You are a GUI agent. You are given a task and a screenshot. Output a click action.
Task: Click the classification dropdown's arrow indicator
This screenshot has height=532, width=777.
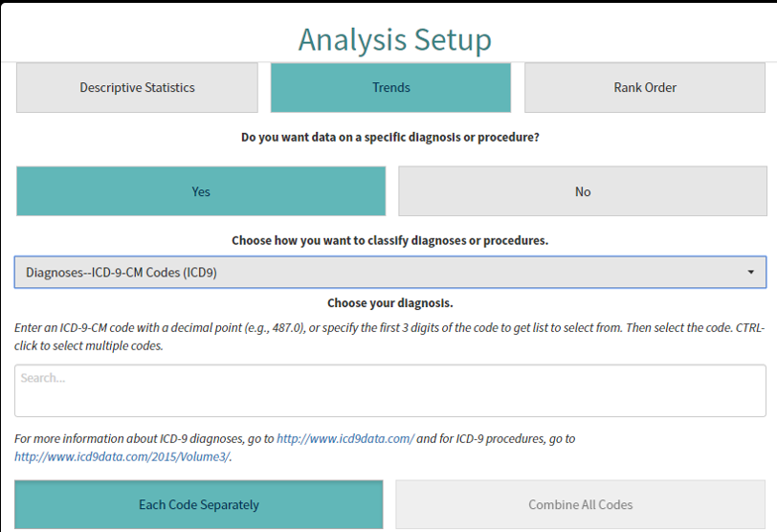[x=750, y=273]
